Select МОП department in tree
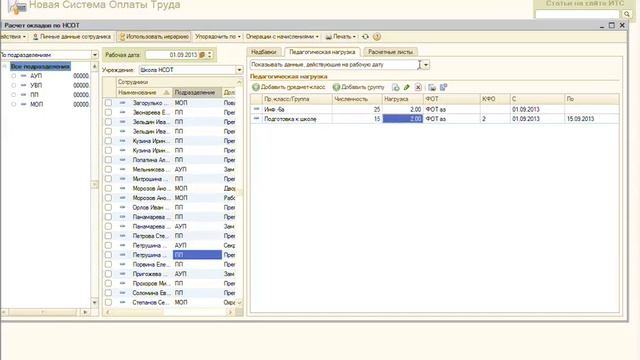Viewport: 640px width, 360px height. (36, 104)
